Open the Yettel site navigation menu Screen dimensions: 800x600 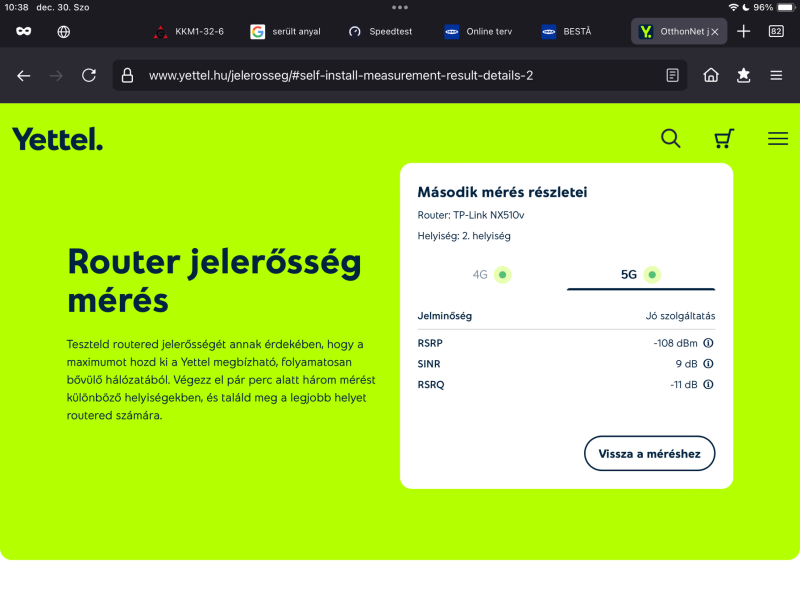coord(778,138)
